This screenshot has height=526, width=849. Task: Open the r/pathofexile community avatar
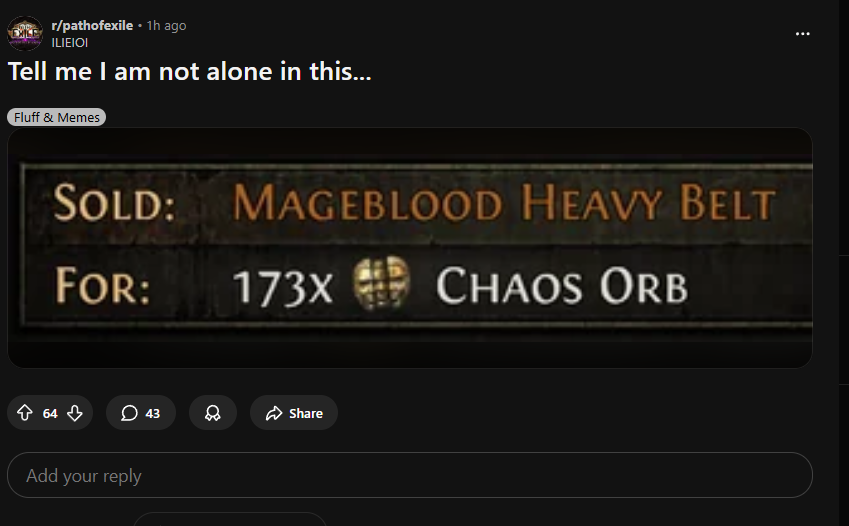pos(25,33)
